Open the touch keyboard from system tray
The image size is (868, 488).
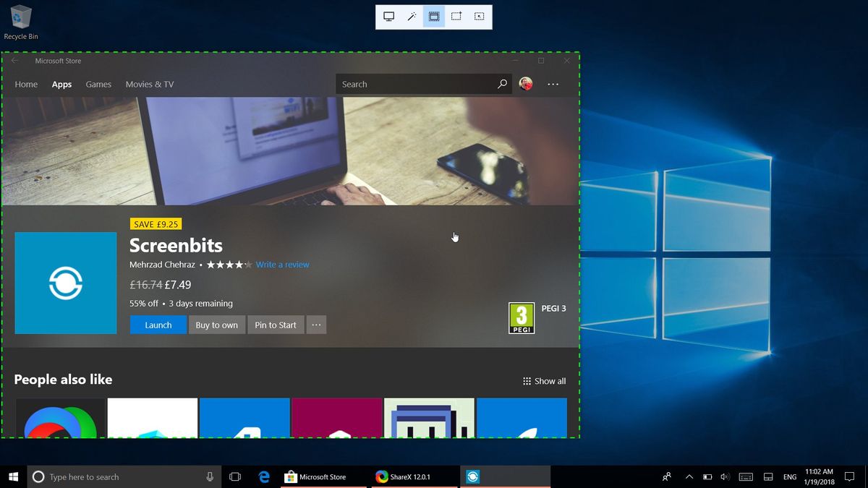tap(745, 476)
